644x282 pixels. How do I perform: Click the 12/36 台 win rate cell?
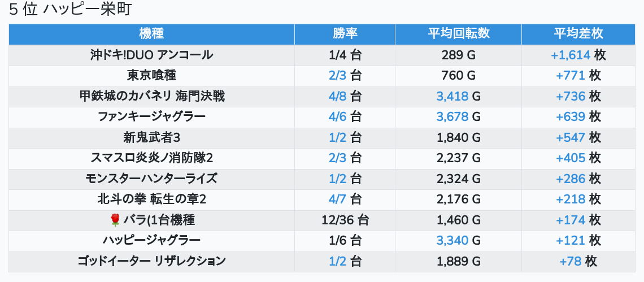tap(345, 220)
